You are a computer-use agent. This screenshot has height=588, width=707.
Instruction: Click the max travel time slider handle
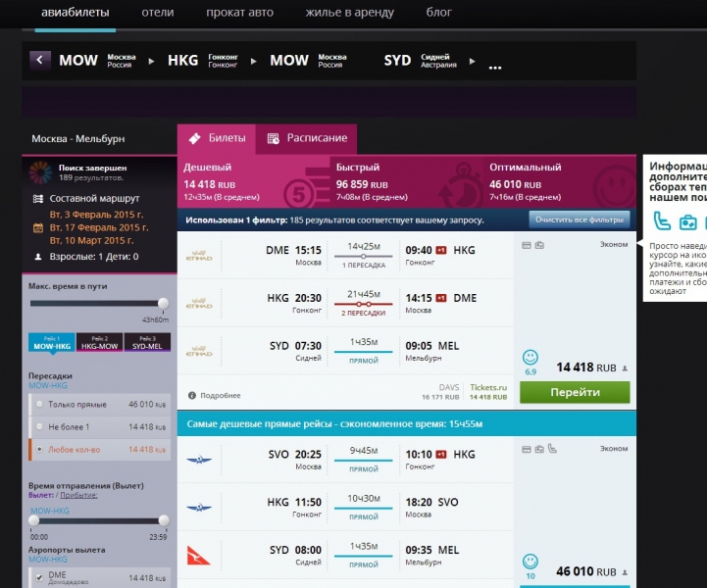tap(163, 304)
